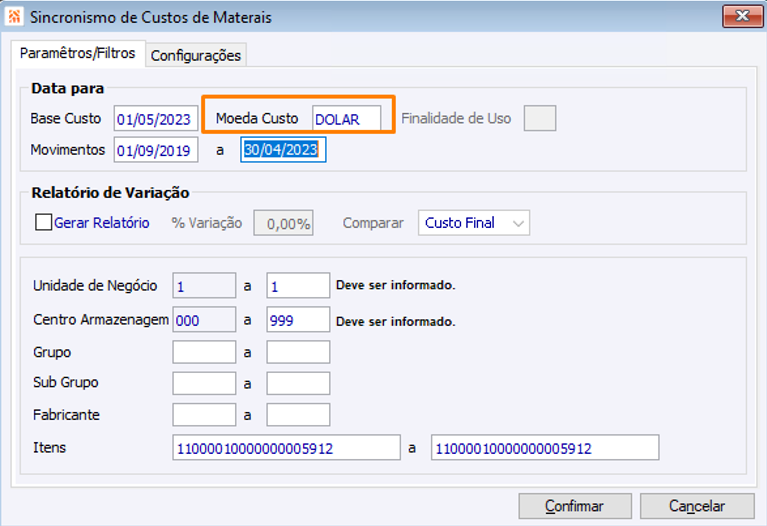Click the Sub Grupo ending field
767x526 pixels.
coord(298,383)
